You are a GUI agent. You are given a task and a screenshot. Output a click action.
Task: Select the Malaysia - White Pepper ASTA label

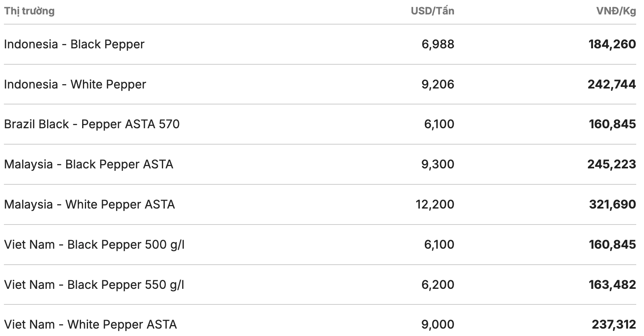[89, 204]
